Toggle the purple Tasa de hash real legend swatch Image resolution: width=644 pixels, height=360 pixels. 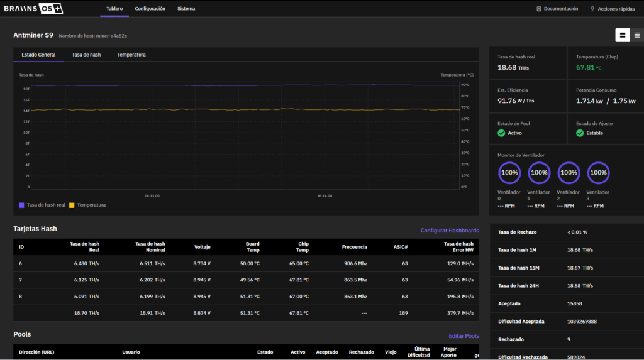click(x=21, y=205)
